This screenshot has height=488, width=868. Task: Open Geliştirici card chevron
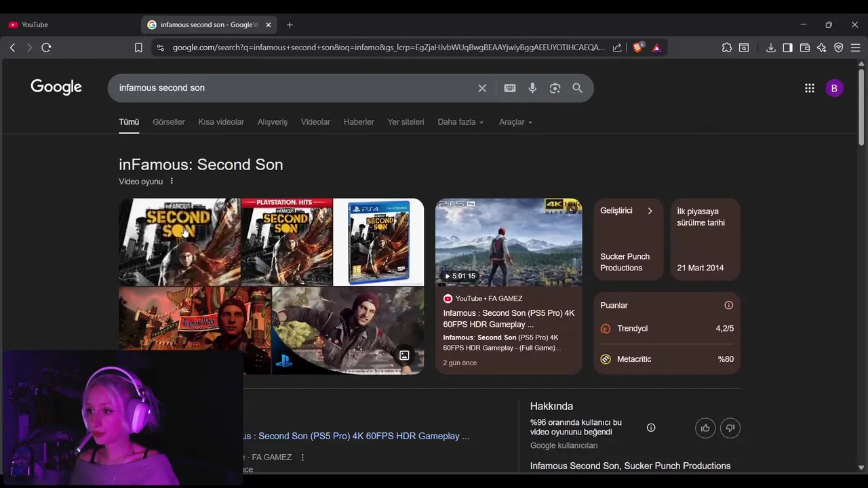tap(650, 211)
